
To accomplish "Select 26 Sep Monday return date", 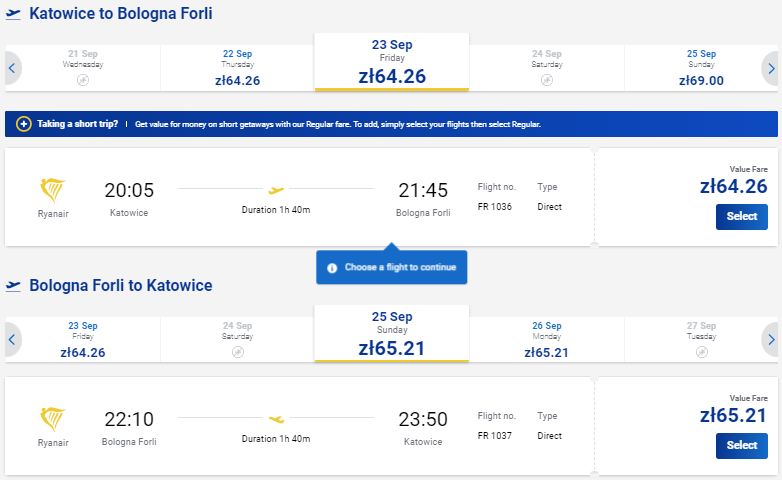I will (547, 340).
